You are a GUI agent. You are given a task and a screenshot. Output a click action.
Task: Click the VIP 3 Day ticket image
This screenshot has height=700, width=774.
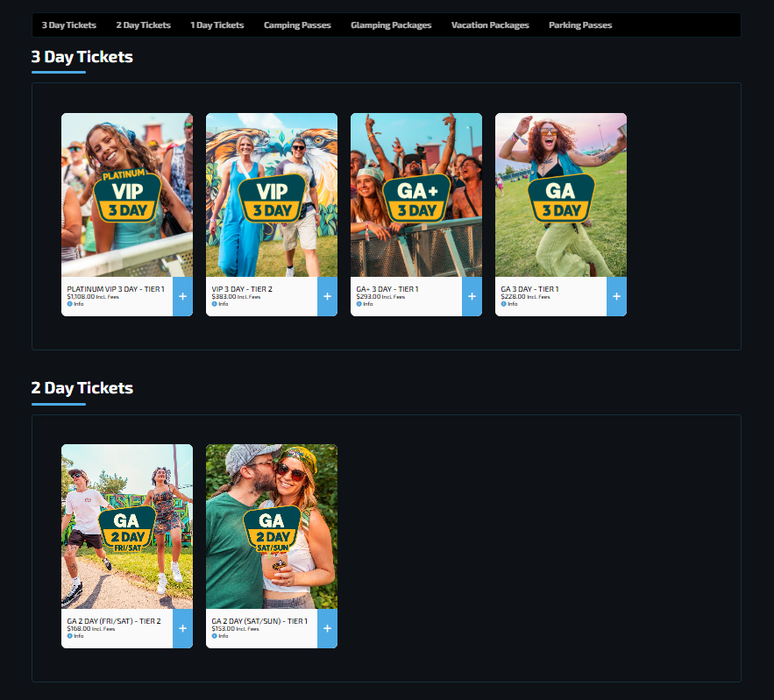(x=272, y=195)
